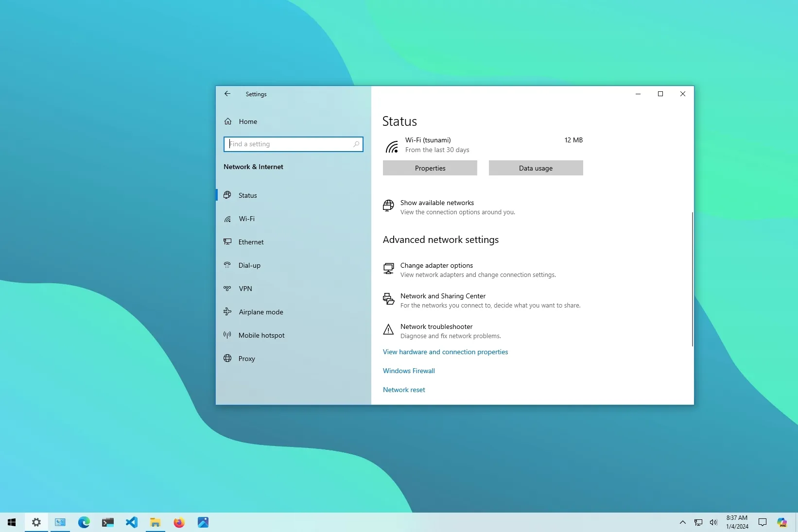Click the Network and Sharing Center icon
This screenshot has height=532, width=798.
pos(388,299)
